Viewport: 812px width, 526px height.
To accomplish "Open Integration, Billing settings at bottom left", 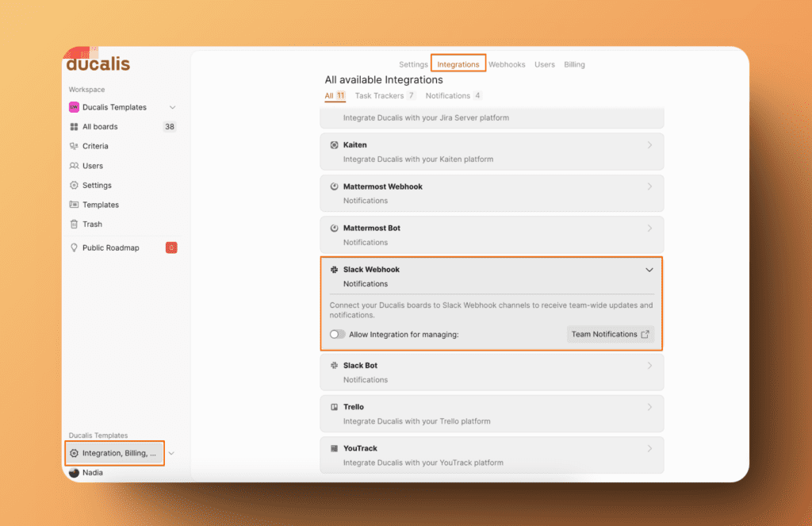I will pos(113,453).
